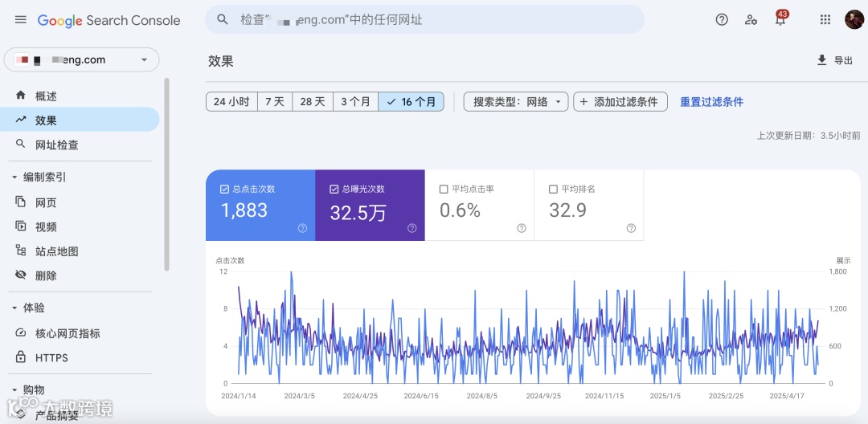Click the 网页 pages icon
The image size is (868, 424).
pyautogui.click(x=20, y=202)
